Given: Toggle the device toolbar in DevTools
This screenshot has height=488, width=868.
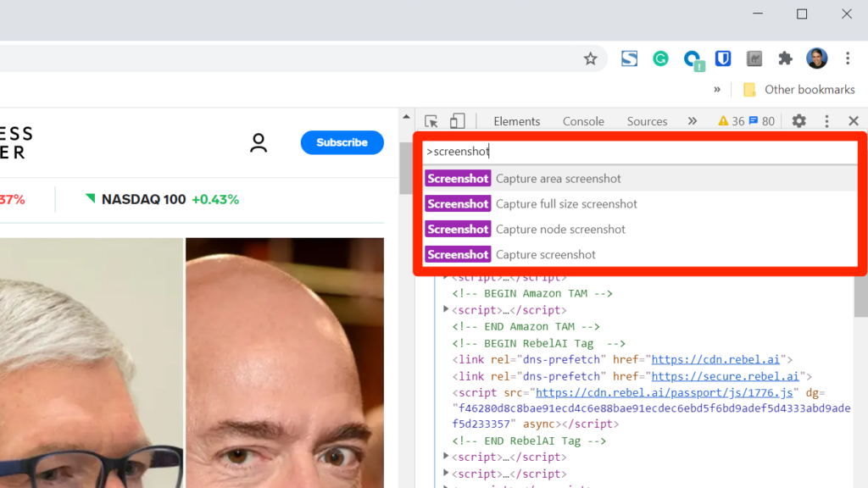Looking at the screenshot, I should [x=457, y=121].
